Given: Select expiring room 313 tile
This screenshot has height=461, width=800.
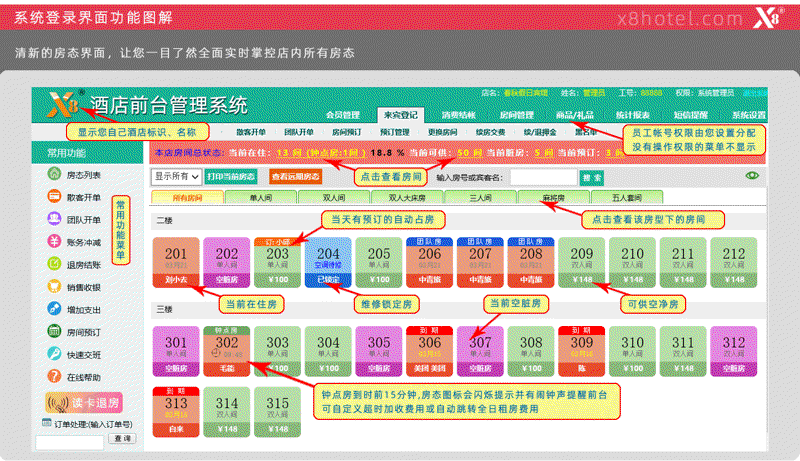Looking at the screenshot, I should coord(176,412).
